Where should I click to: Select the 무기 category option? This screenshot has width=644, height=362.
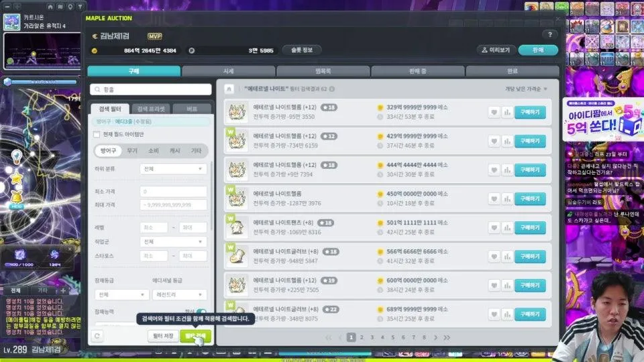coord(132,151)
